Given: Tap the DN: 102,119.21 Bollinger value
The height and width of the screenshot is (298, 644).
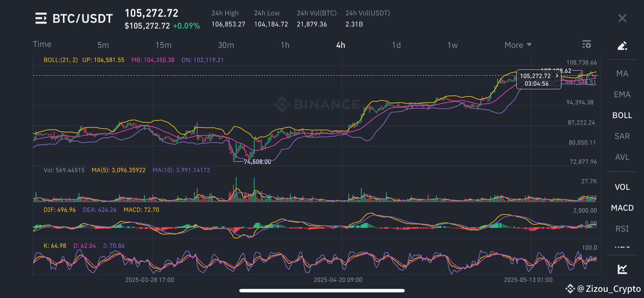Looking at the screenshot, I should pos(203,60).
